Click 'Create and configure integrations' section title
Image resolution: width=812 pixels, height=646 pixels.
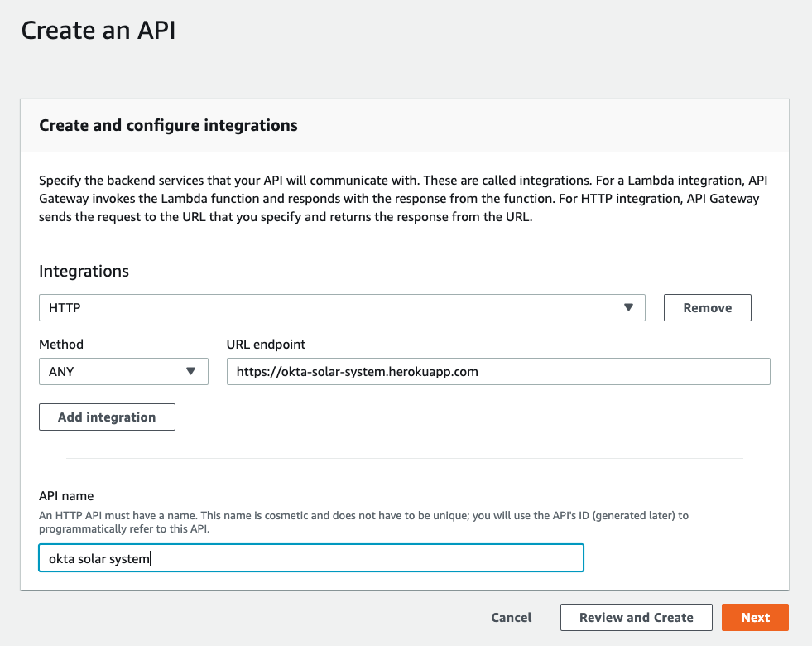[168, 125]
